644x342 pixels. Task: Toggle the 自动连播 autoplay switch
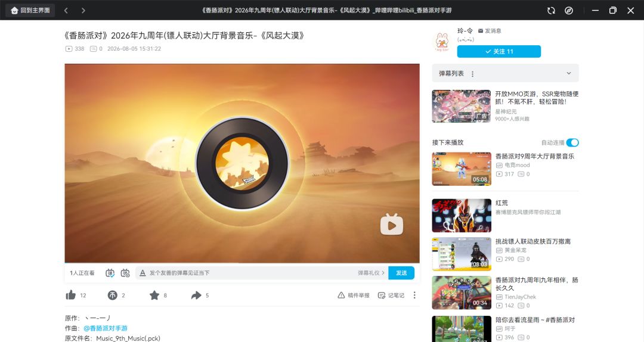pyautogui.click(x=572, y=142)
